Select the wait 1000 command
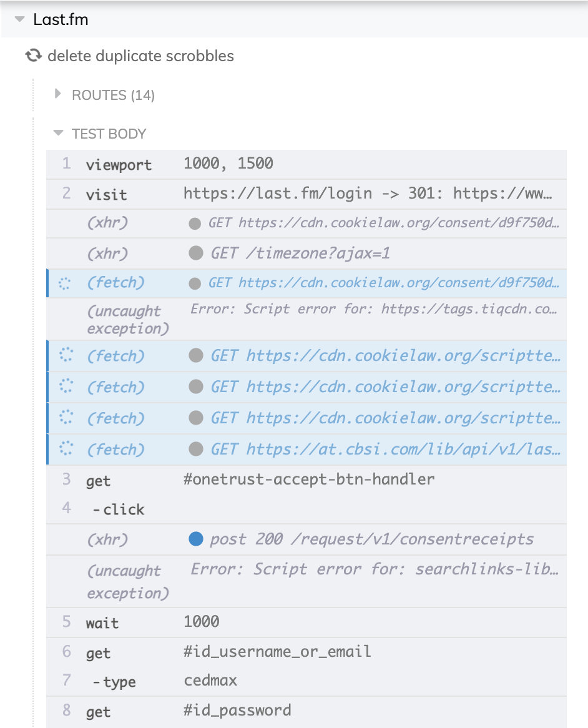588x728 pixels. pyautogui.click(x=306, y=622)
